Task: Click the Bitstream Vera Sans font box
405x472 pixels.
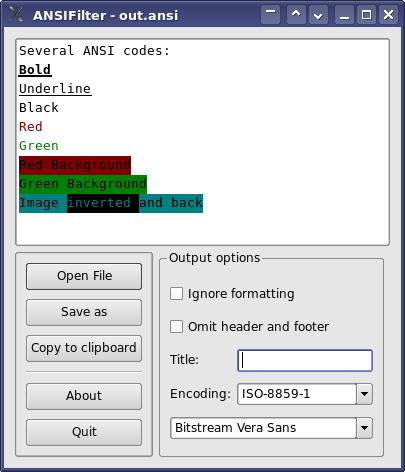Action: 263,428
